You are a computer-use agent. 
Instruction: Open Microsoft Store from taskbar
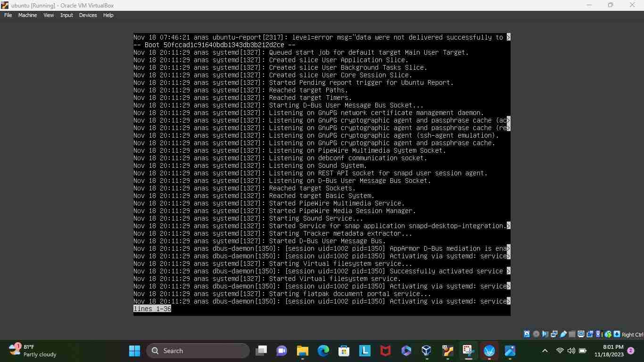tap(344, 351)
